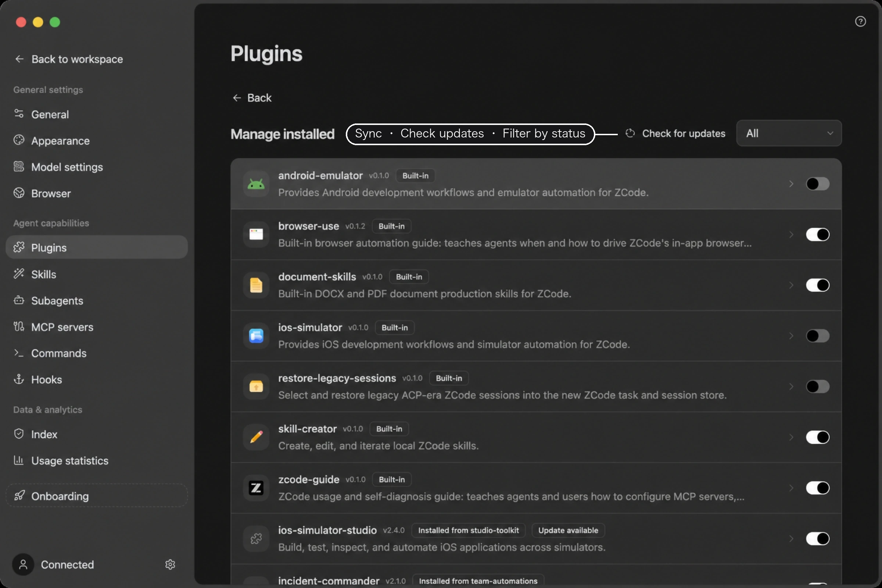Click the Back link under Plugins

(252, 97)
